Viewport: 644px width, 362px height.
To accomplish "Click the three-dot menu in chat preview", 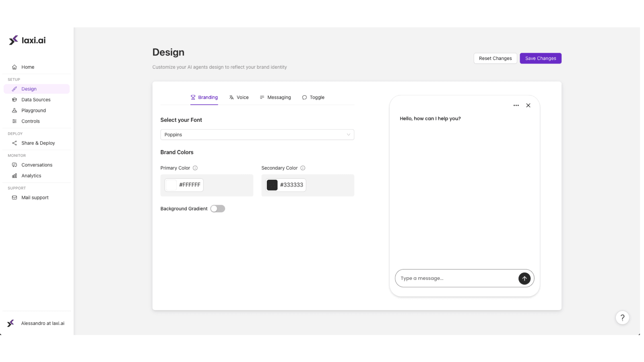I will point(516,105).
